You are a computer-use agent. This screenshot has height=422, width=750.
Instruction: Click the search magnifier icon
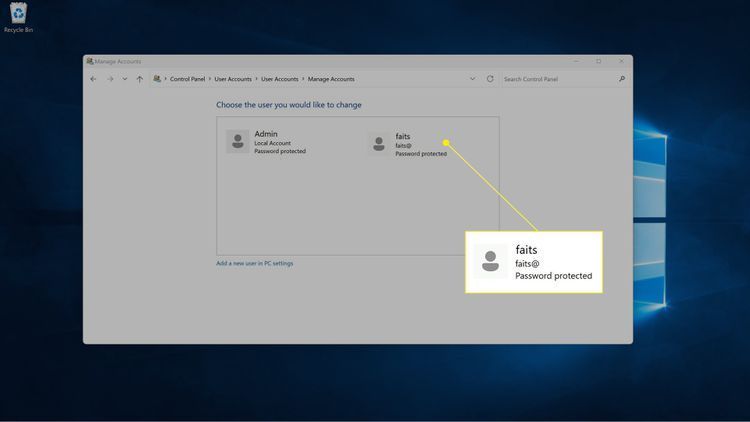pyautogui.click(x=622, y=79)
